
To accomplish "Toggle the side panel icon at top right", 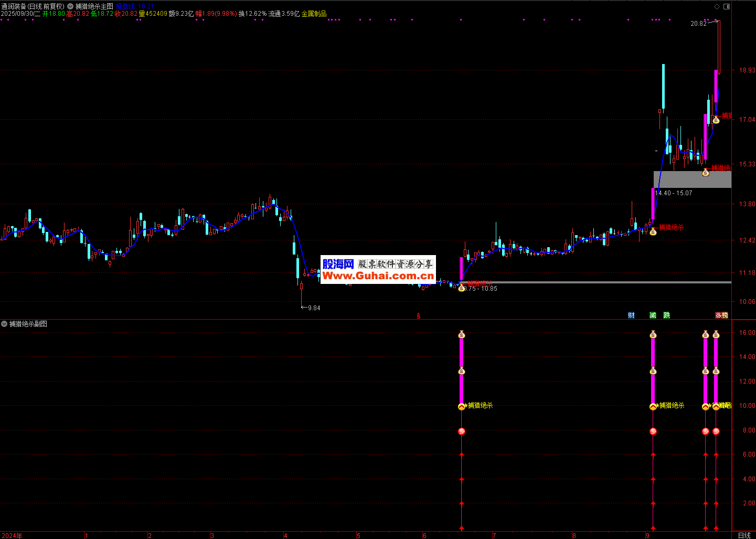I will click(x=727, y=6).
